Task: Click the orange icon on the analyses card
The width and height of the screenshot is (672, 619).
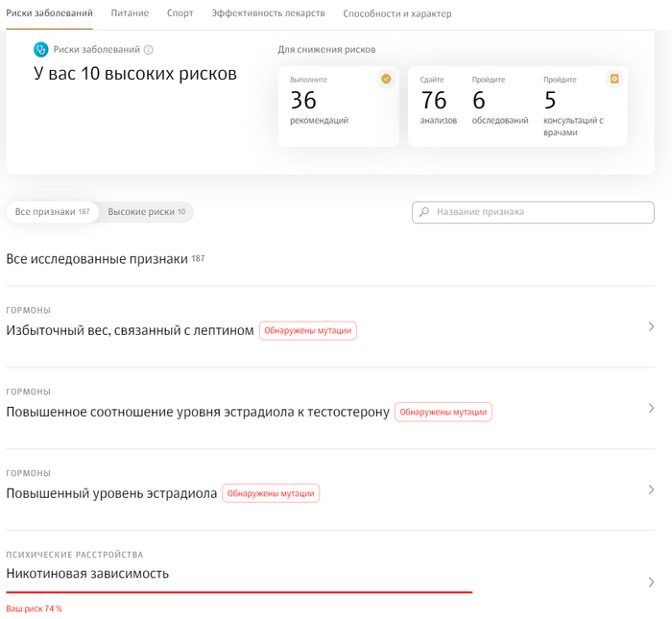Action: pyautogui.click(x=614, y=80)
